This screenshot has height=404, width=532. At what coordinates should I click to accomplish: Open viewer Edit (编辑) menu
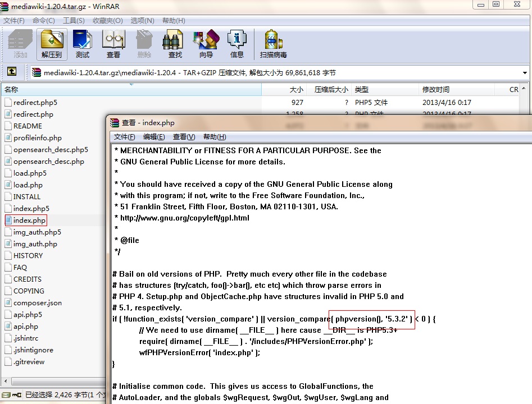[x=154, y=136]
